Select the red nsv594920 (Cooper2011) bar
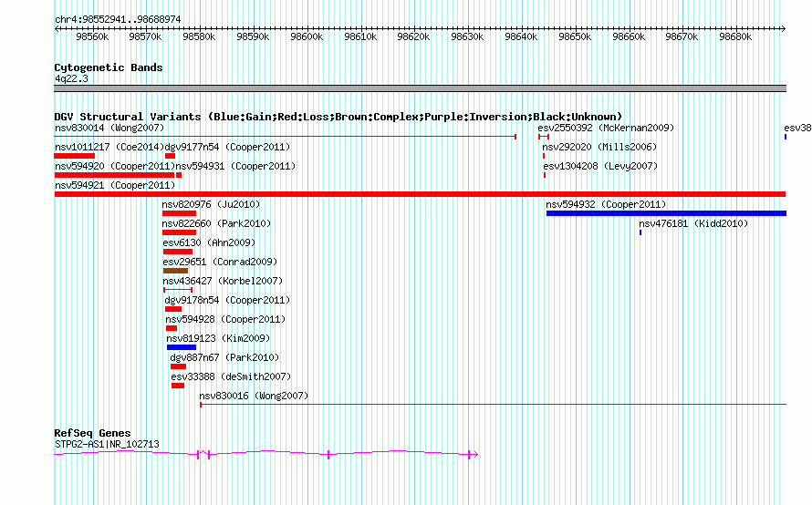Screen dimensions: 812x505 pyautogui.click(x=114, y=175)
